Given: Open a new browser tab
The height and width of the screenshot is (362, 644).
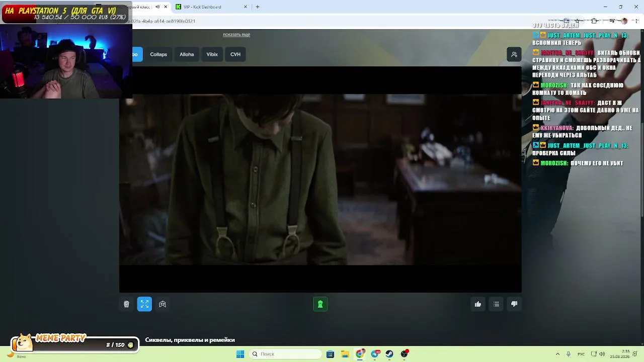Looking at the screenshot, I should [258, 7].
